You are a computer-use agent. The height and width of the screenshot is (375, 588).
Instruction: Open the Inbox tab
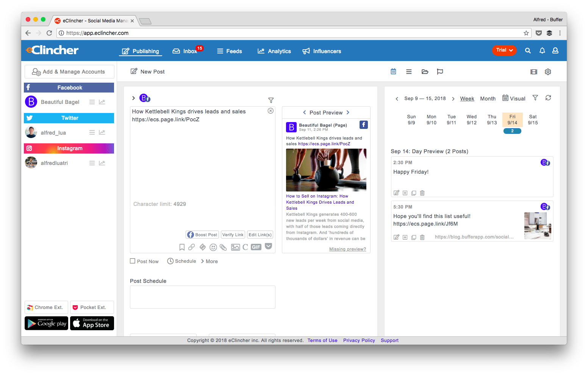[x=185, y=51]
